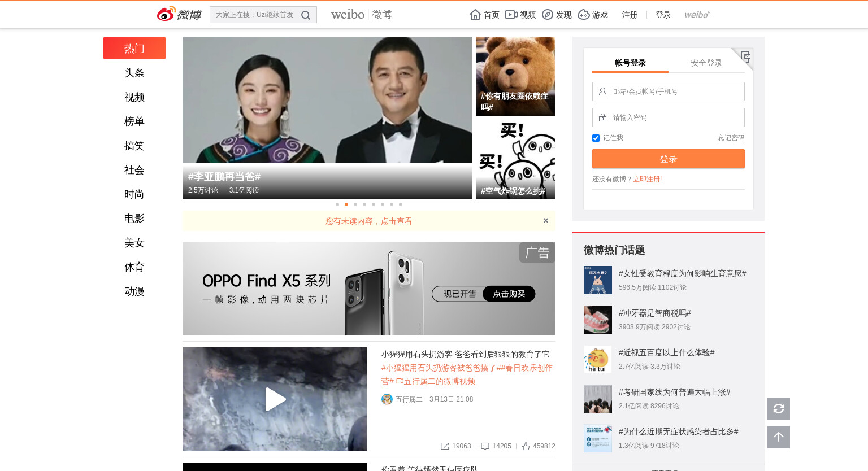
Task: Click the 冲牙器 topic thumbnail
Action: coord(598,320)
